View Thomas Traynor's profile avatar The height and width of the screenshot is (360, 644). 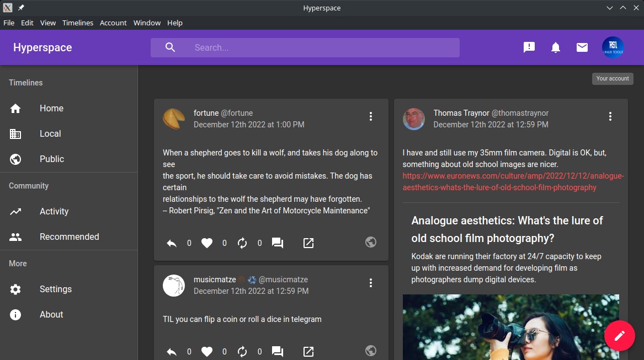tap(413, 119)
